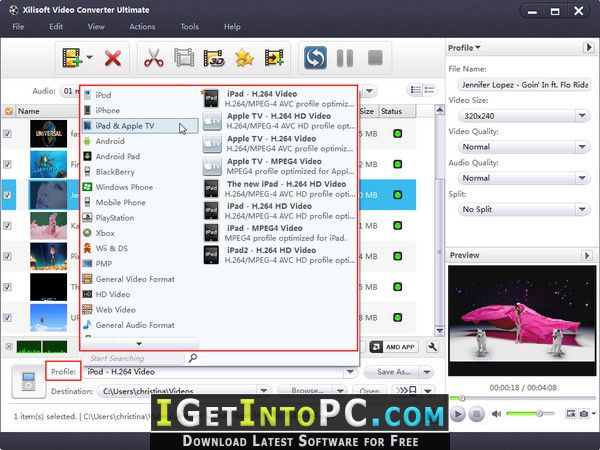Click the AMD APP button
The image size is (600, 450).
point(394,347)
